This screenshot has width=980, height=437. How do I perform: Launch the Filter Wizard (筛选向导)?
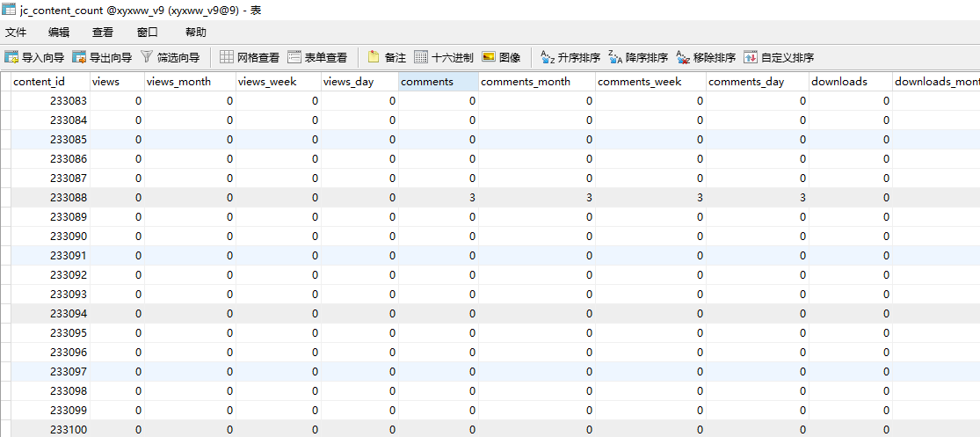(171, 57)
